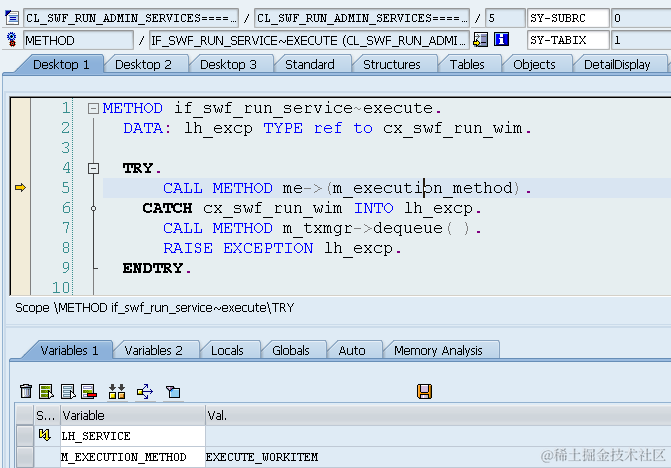The image size is (671, 468).
Task: Click the blue info icon near SY-SUBRC
Action: click(x=501, y=40)
